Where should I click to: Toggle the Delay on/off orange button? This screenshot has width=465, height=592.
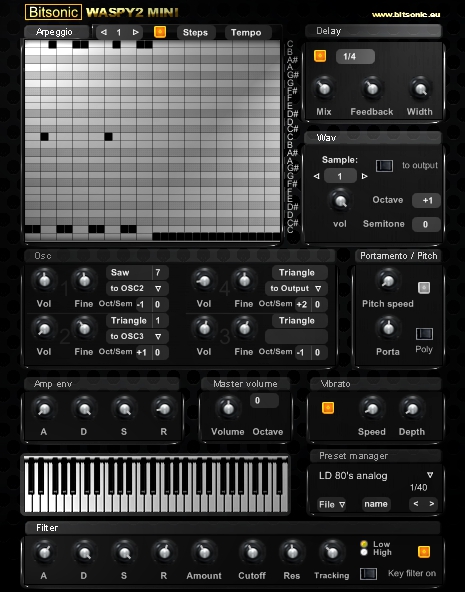(320, 56)
